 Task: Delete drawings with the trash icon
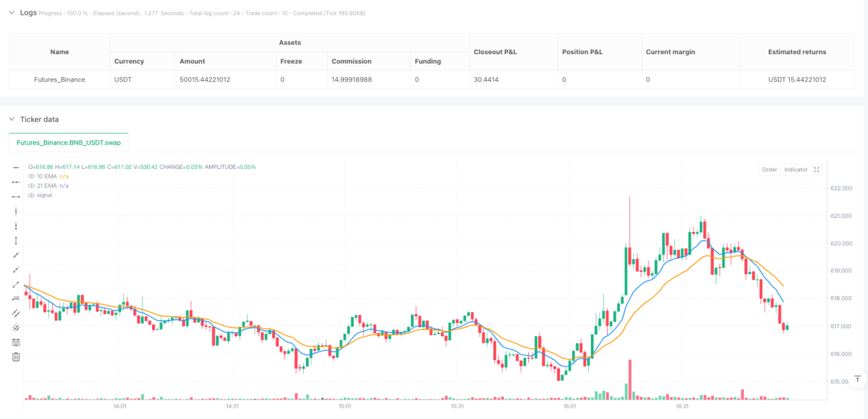pyautogui.click(x=16, y=357)
